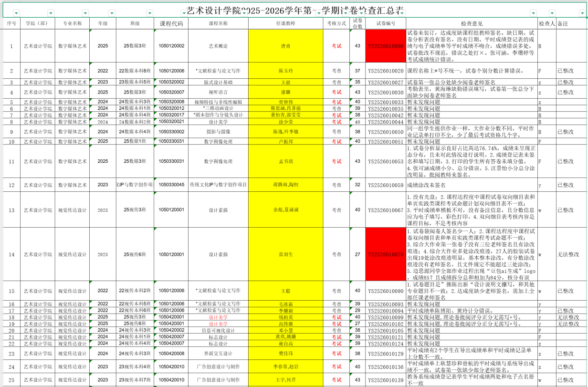
Task: Select the teacher cell 樊佳玮
Action: (285, 354)
